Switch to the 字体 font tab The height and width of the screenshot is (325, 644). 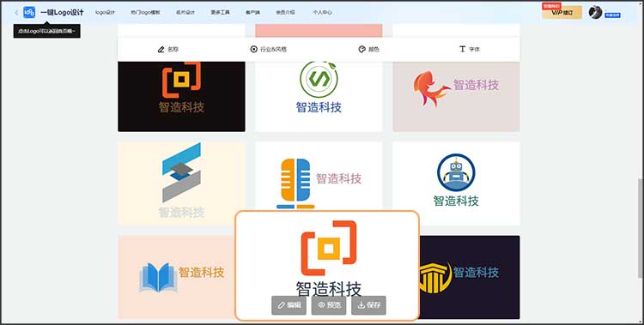click(470, 49)
